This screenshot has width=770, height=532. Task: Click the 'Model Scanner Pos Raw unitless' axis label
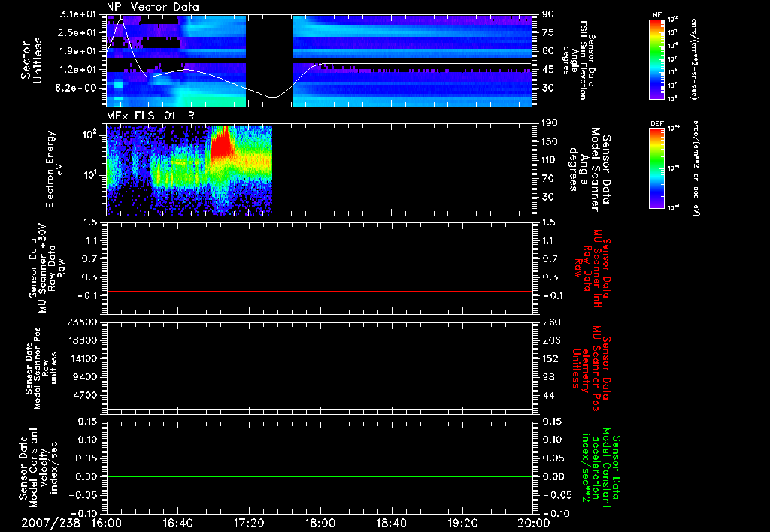[41, 368]
